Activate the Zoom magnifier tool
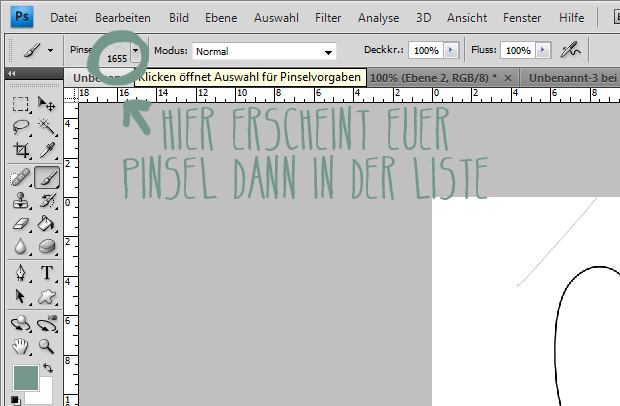Screen dimensions: 620x406 coord(46,346)
